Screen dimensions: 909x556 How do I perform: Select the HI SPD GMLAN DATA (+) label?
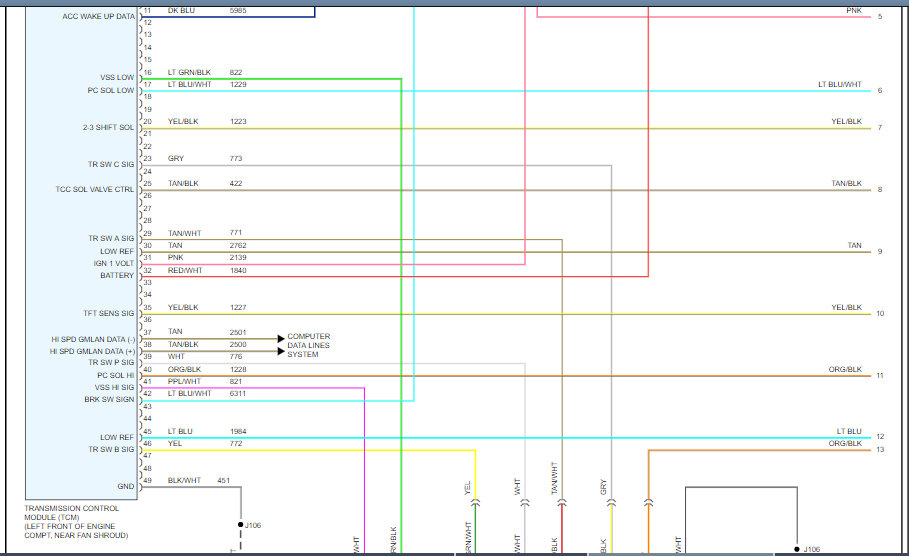[92, 351]
